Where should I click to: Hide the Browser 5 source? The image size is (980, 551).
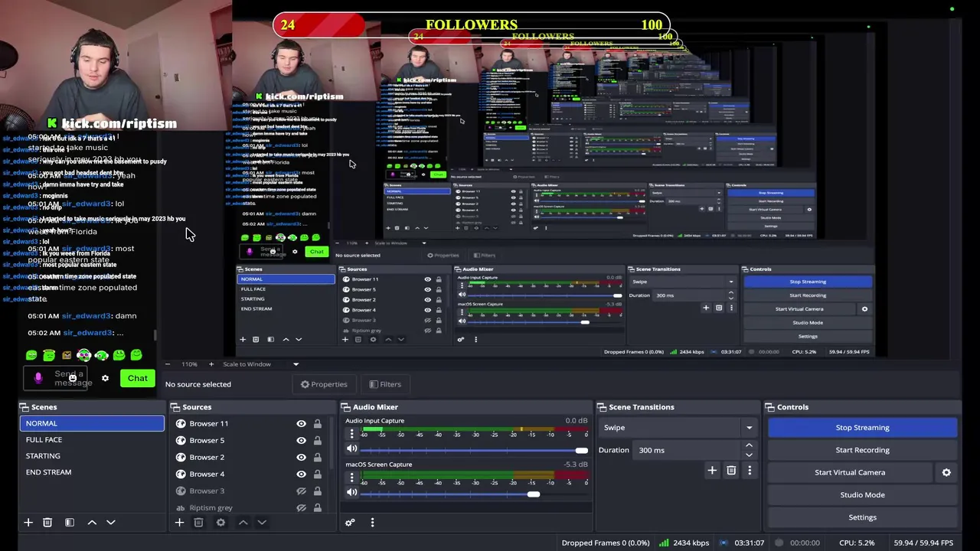click(x=301, y=440)
